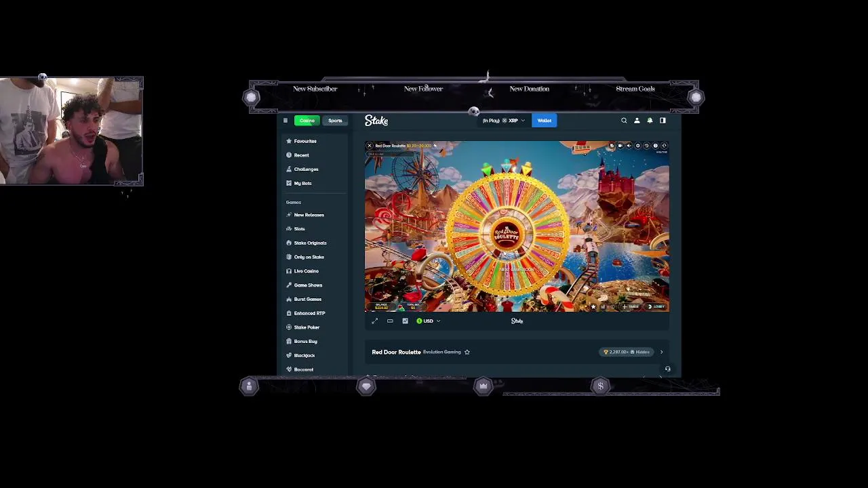Click the gift icon beside Bonus Buy
Screen dimensions: 868x488
pos(289,341)
